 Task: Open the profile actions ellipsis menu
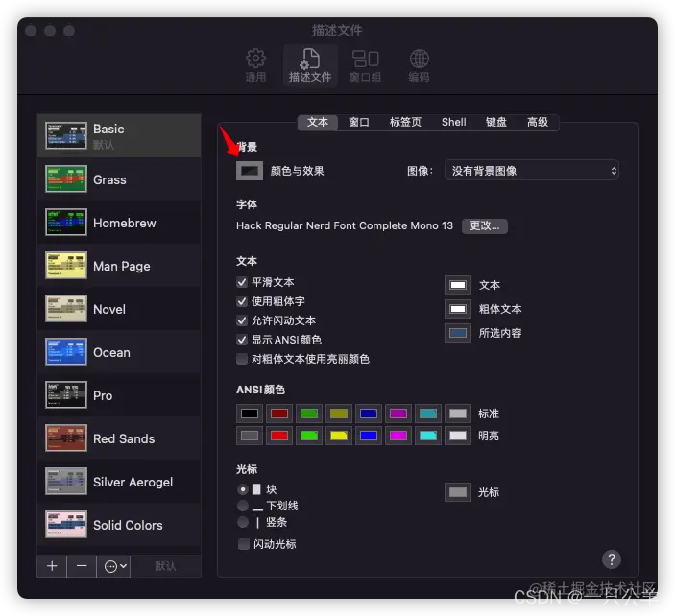[x=114, y=566]
